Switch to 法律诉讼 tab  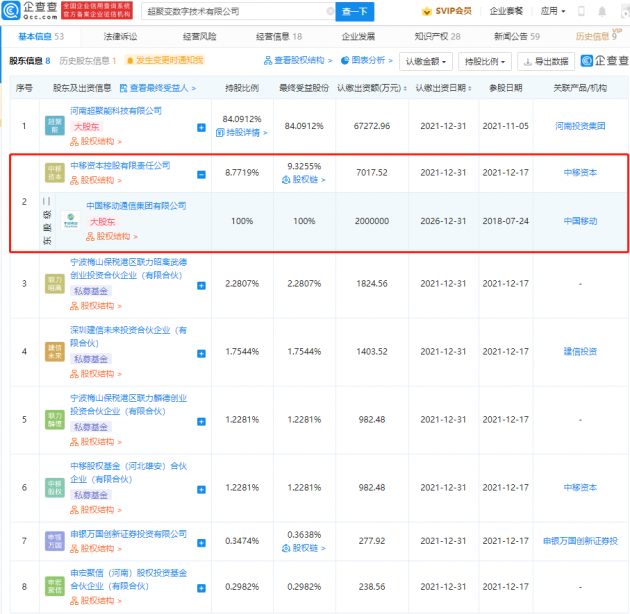[x=121, y=37]
